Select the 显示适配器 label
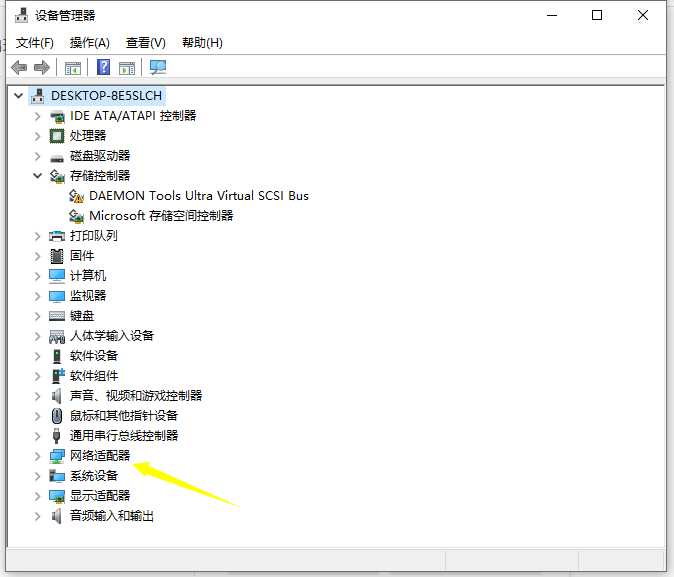Screen dimensions: 674x577 coord(100,496)
